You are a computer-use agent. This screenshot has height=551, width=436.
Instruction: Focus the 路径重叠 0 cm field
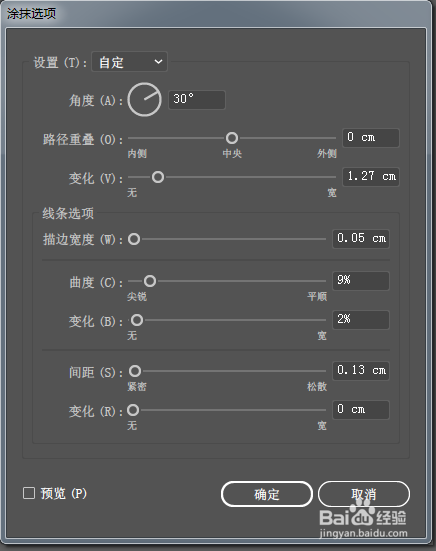click(x=371, y=138)
